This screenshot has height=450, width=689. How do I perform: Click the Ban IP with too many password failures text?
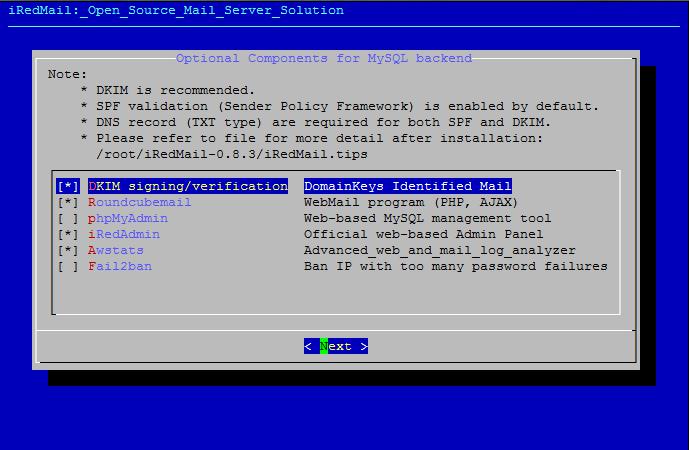[455, 266]
